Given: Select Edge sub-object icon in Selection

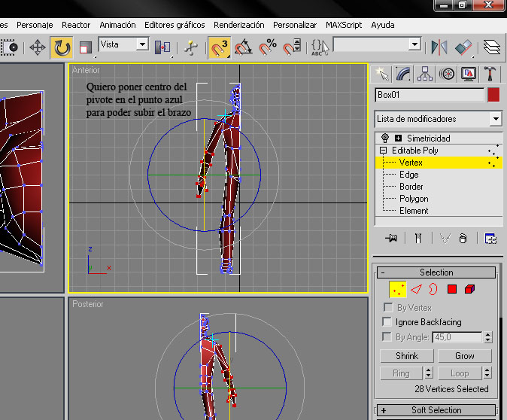Looking at the screenshot, I should (417, 289).
